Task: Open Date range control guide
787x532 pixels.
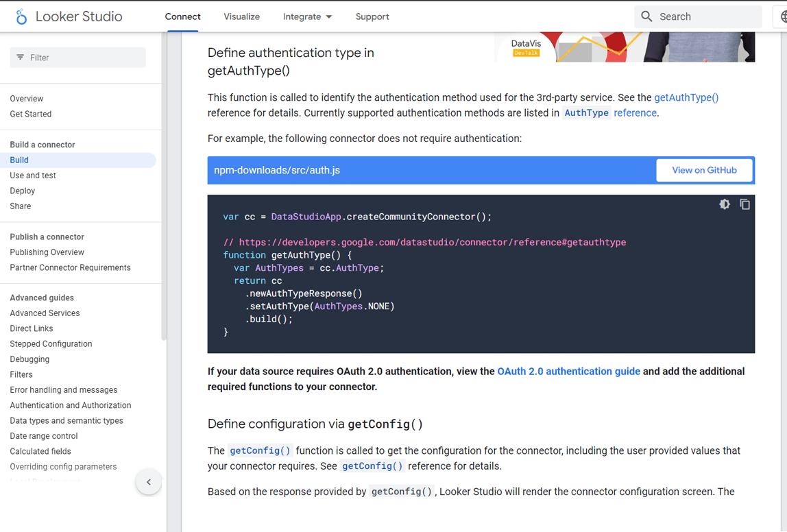Action: coord(44,436)
